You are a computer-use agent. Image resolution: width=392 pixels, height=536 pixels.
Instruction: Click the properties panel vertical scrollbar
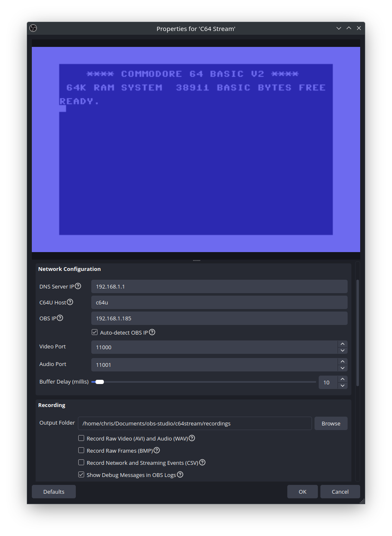click(357, 333)
